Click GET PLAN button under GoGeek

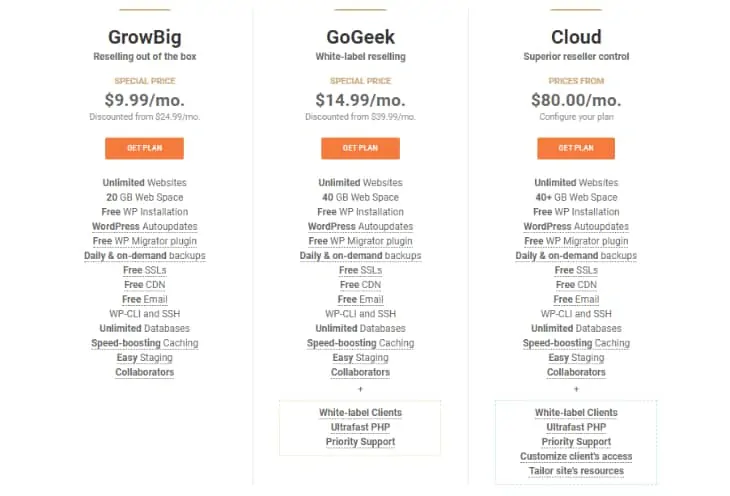360,148
